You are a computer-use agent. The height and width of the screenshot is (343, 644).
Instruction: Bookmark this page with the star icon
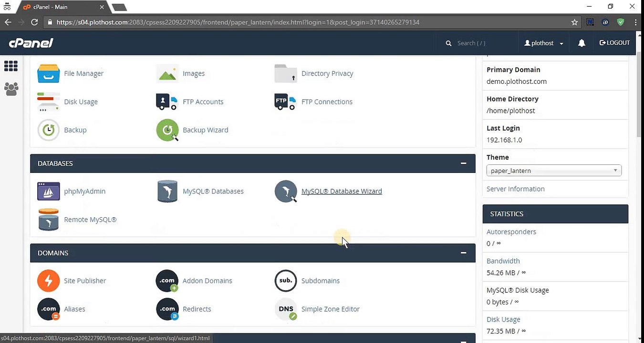tap(575, 22)
